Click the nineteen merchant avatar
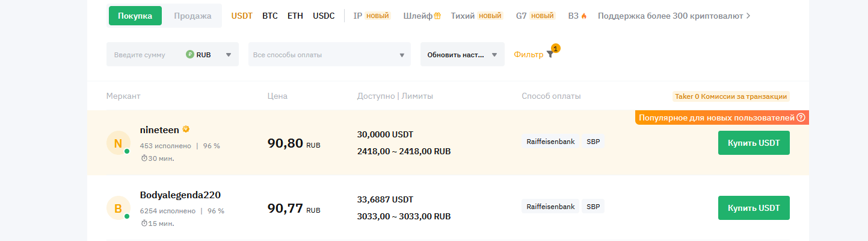The image size is (868, 241). [118, 143]
